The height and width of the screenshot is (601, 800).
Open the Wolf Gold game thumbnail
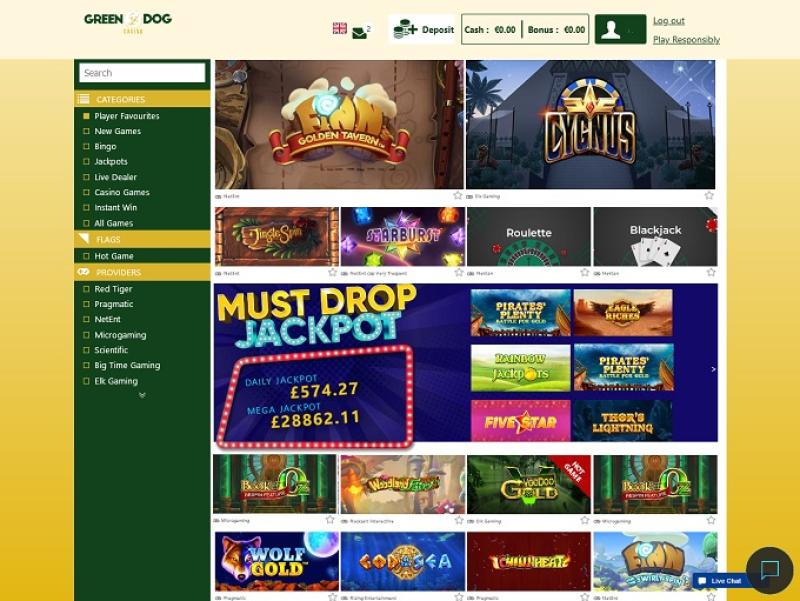[x=277, y=562]
